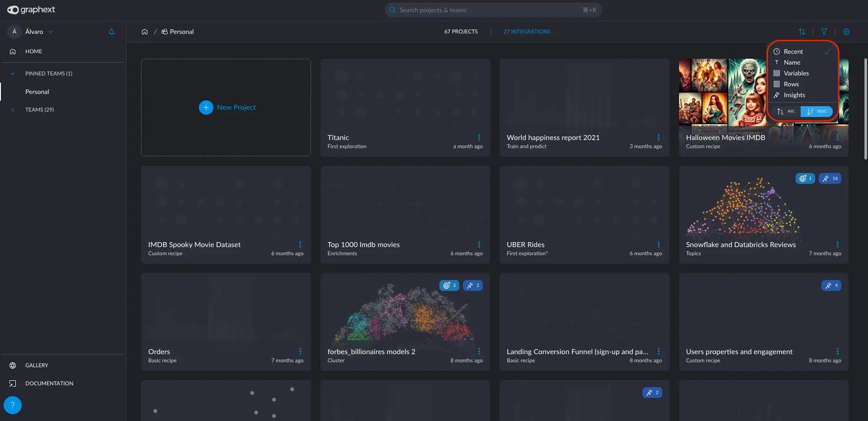Click the HOME icon in sidebar
Image resolution: width=868 pixels, height=421 pixels.
[x=13, y=51]
